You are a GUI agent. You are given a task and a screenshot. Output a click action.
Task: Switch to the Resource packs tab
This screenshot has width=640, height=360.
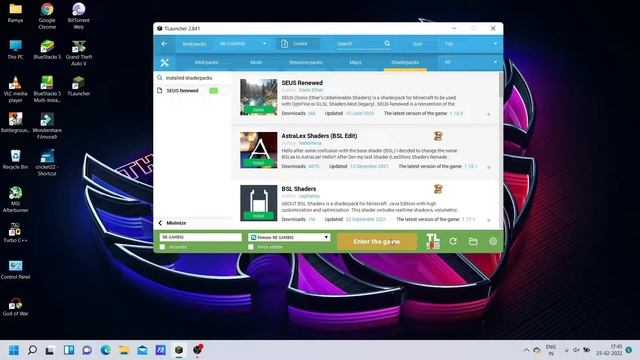pyautogui.click(x=305, y=62)
